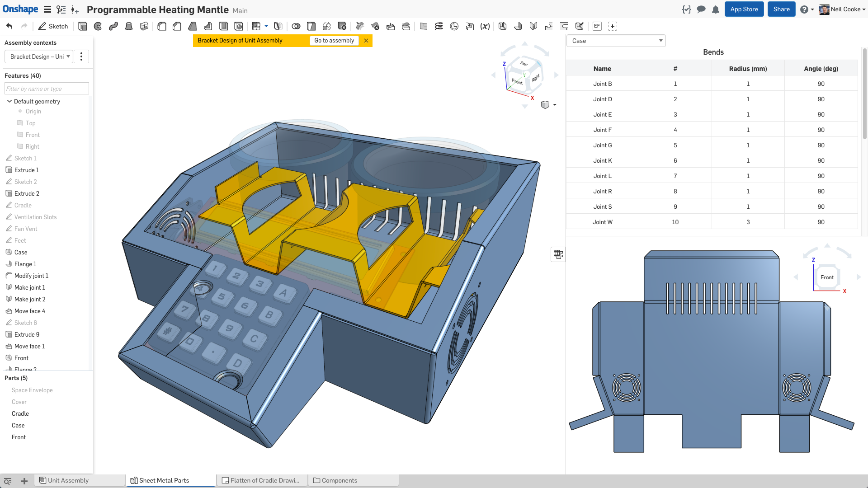
Task: Select the Fillet tool
Action: pos(161,26)
